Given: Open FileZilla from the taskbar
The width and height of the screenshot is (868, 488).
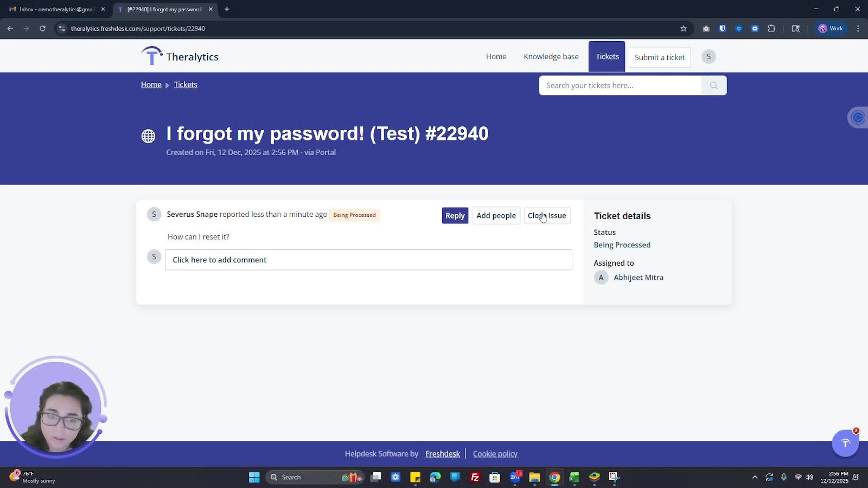Looking at the screenshot, I should click(475, 477).
